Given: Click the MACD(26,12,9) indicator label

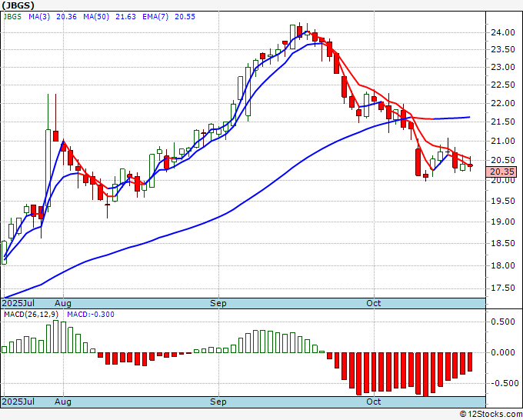Looking at the screenshot, I should (31, 315).
